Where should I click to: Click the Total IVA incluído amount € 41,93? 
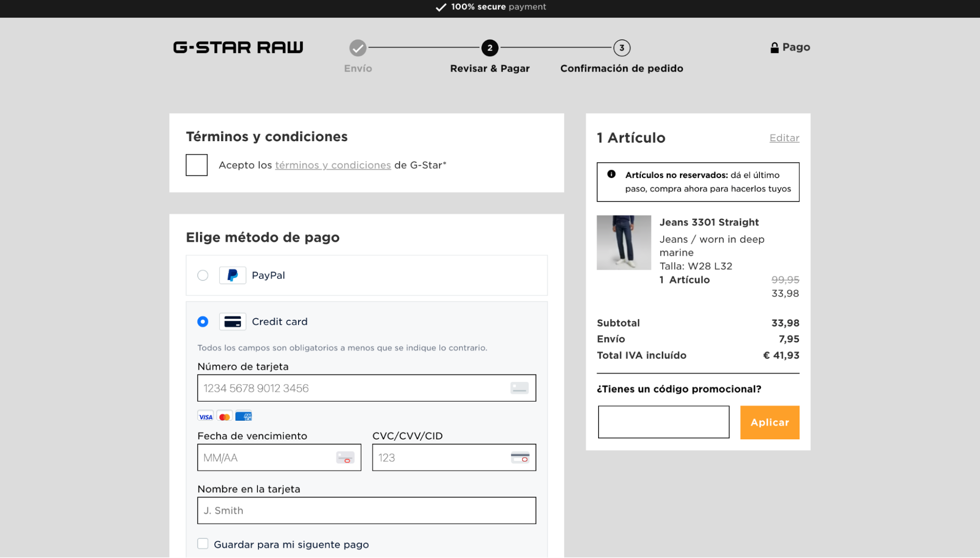tap(781, 355)
